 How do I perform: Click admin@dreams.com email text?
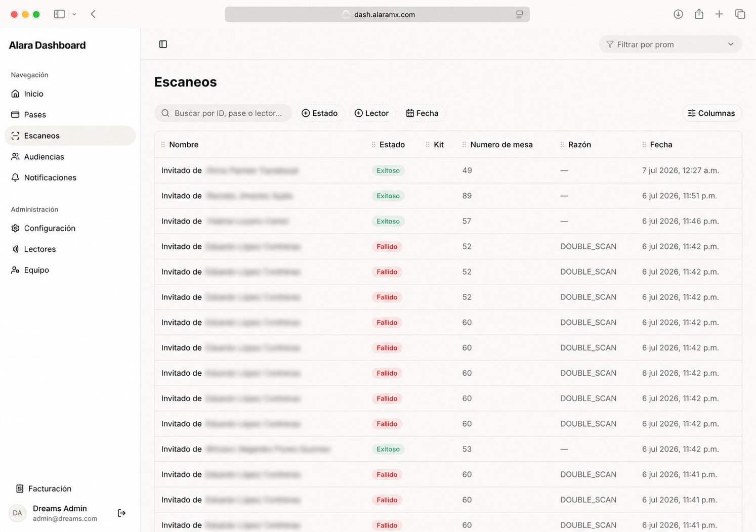pyautogui.click(x=65, y=518)
